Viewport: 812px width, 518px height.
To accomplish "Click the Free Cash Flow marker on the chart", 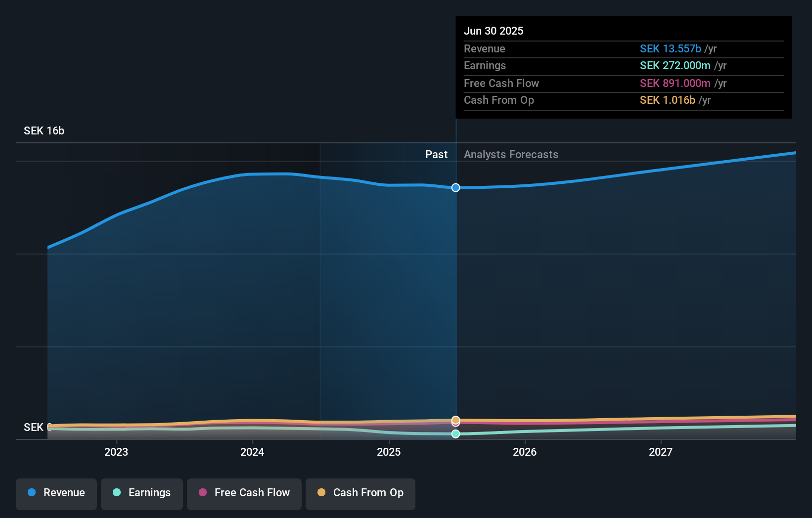I will (455, 426).
